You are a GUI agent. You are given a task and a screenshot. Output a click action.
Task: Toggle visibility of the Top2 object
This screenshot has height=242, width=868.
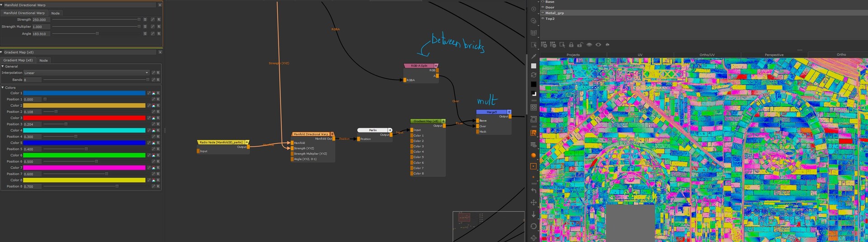tap(542, 19)
